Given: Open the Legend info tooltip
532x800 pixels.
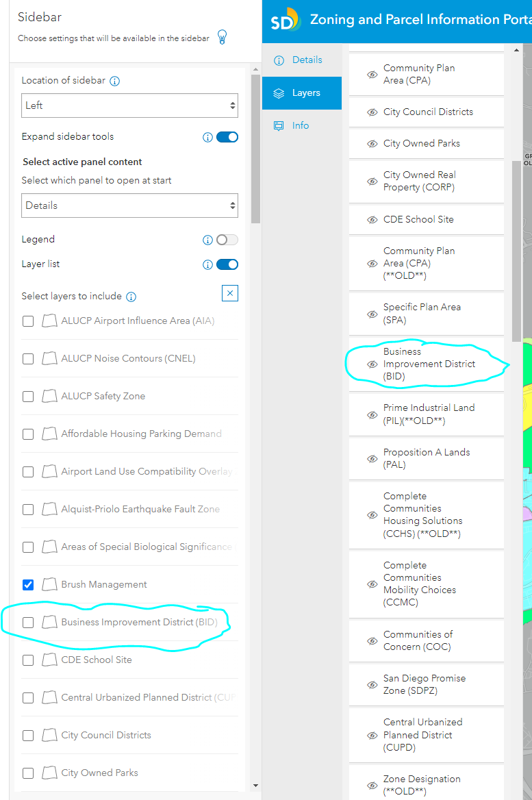Looking at the screenshot, I should coord(207,240).
